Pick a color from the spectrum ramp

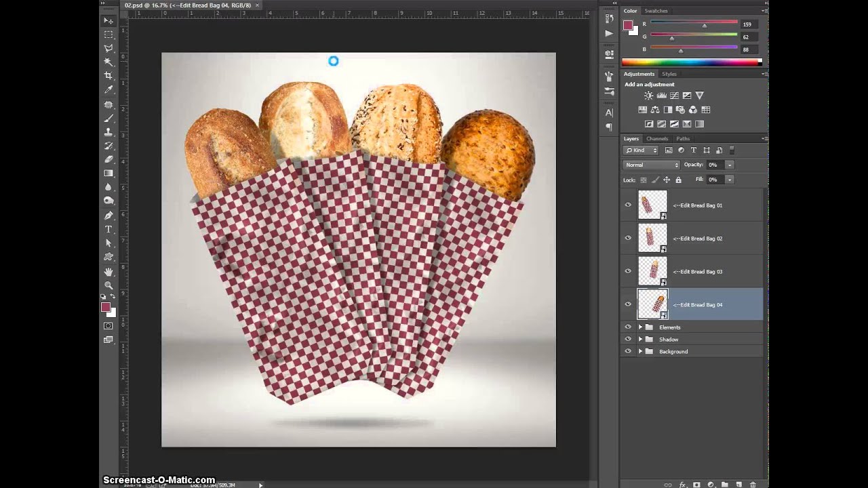point(692,62)
